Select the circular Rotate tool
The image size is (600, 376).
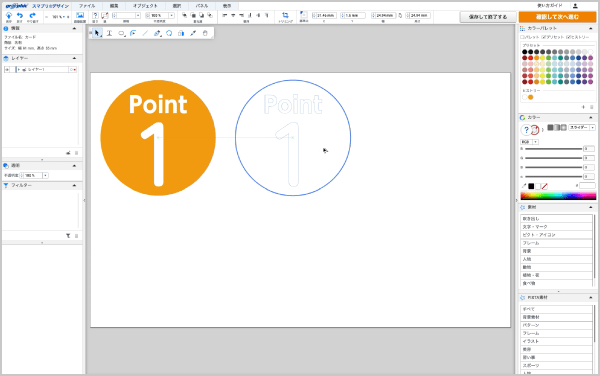(x=169, y=33)
